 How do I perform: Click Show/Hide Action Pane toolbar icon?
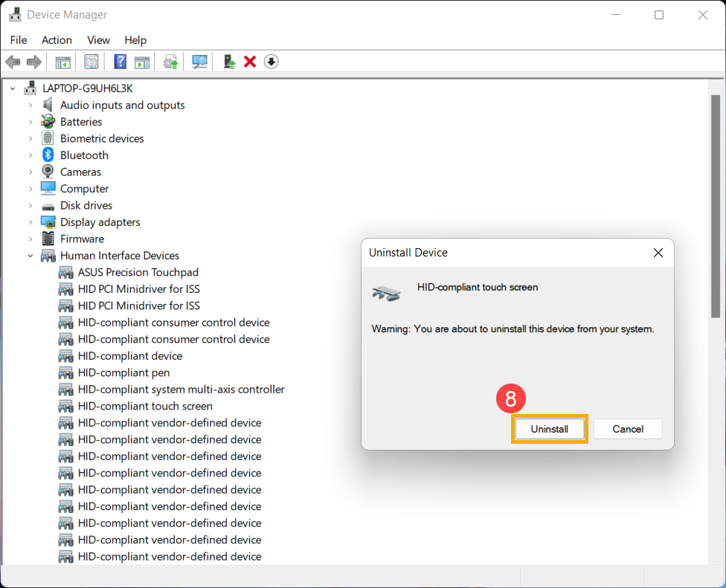point(142,62)
